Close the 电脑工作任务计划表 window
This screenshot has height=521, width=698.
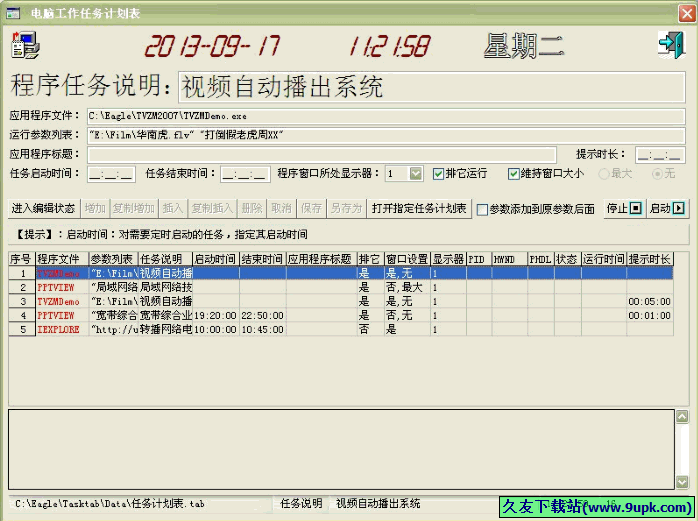tap(687, 13)
